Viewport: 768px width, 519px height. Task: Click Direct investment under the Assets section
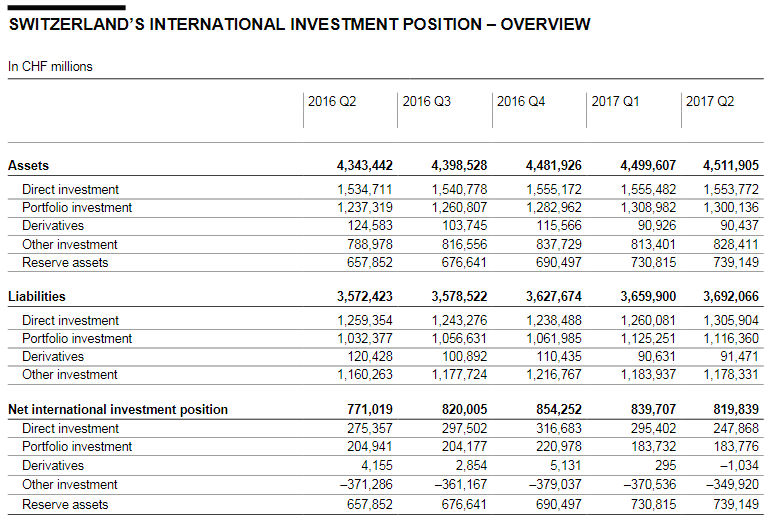[70, 190]
